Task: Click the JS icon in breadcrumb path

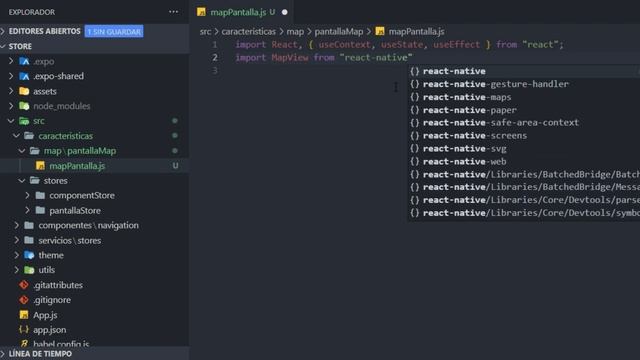Action: click(380, 31)
